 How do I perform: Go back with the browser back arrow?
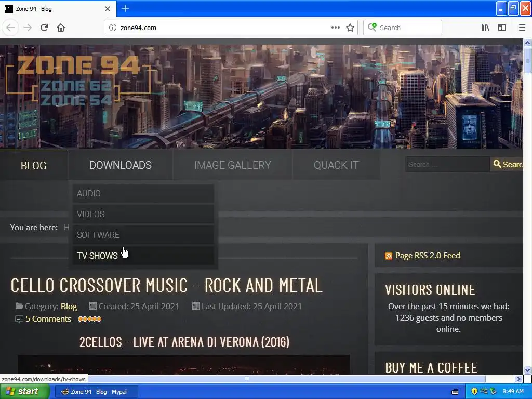pos(10,28)
